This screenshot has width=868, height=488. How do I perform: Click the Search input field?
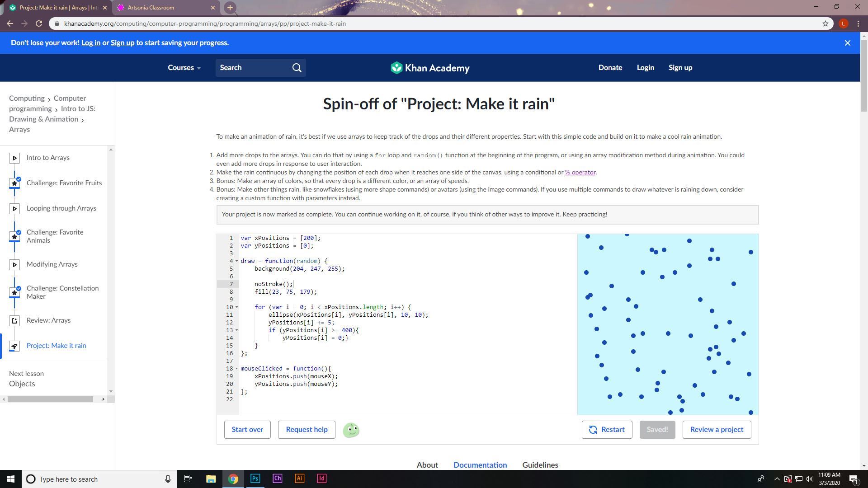click(253, 68)
